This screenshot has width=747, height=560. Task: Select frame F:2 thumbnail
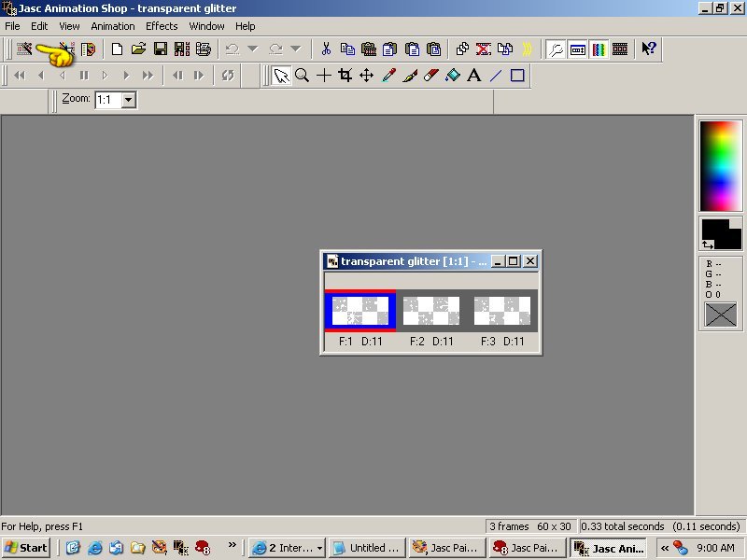click(430, 311)
